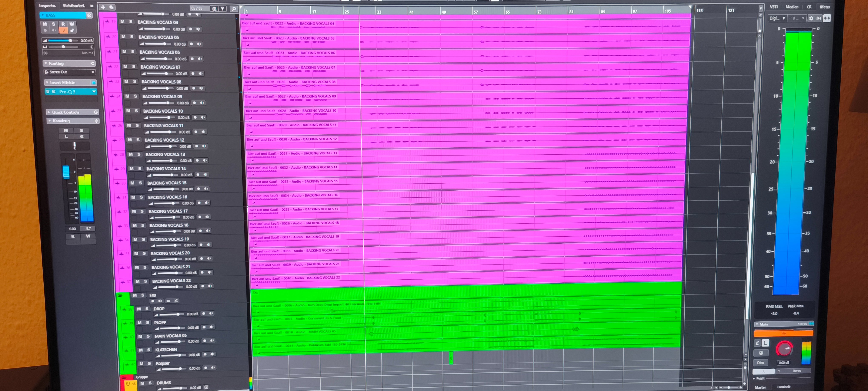Open meter settings gear icon
The width and height of the screenshot is (868, 391).
(811, 18)
